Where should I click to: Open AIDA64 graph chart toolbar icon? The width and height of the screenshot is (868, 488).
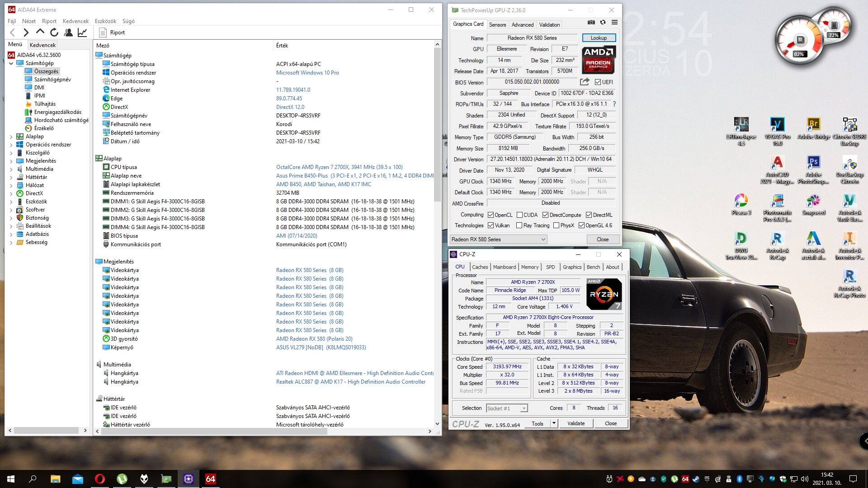coord(82,33)
